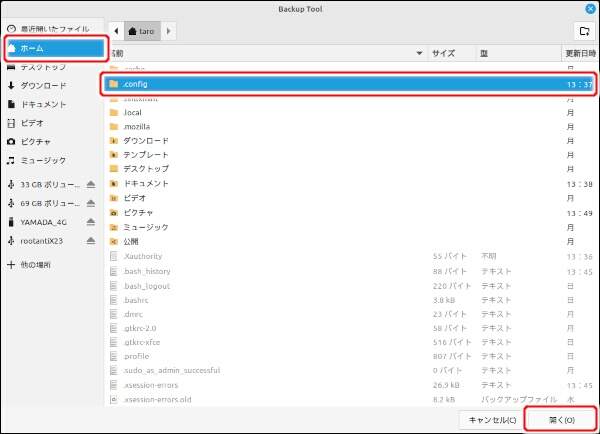Select the ミュージック folder in file list
Image resolution: width=600 pixels, height=434 pixels.
[x=349, y=227]
